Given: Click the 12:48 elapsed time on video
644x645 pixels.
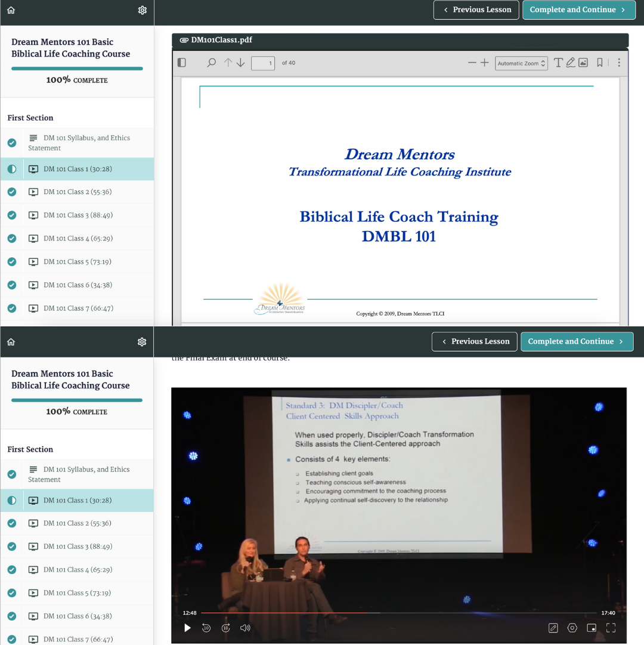Looking at the screenshot, I should tap(190, 613).
